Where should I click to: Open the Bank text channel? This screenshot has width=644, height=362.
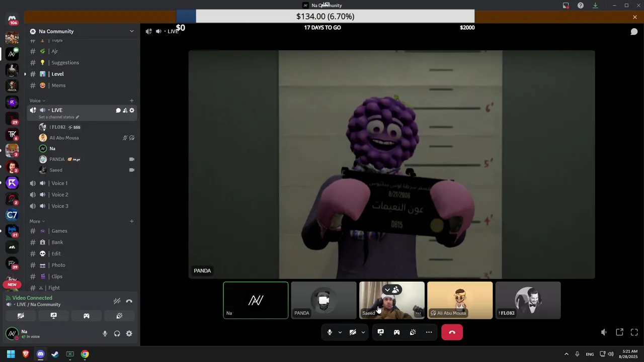[82, 242]
